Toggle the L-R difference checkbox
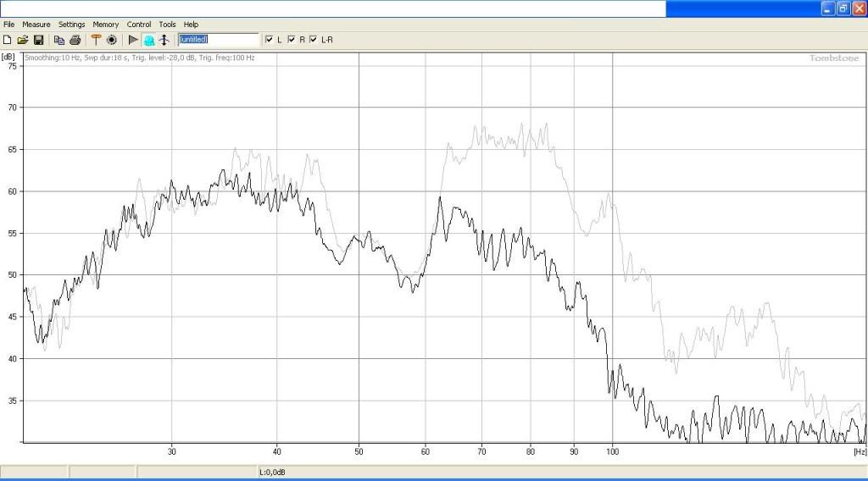The image size is (868, 481). point(314,40)
